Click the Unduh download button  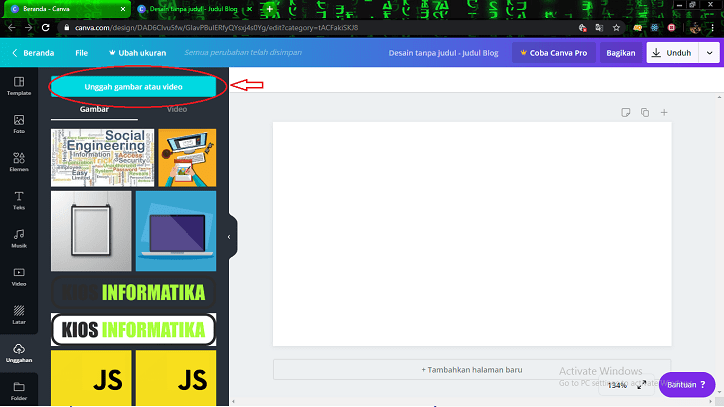tap(672, 53)
